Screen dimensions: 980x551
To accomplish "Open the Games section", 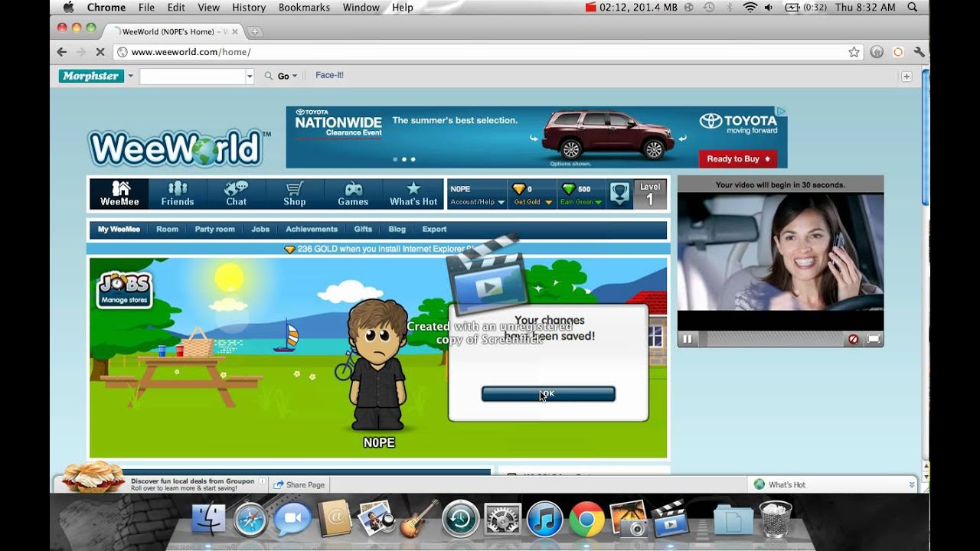I will tap(353, 194).
